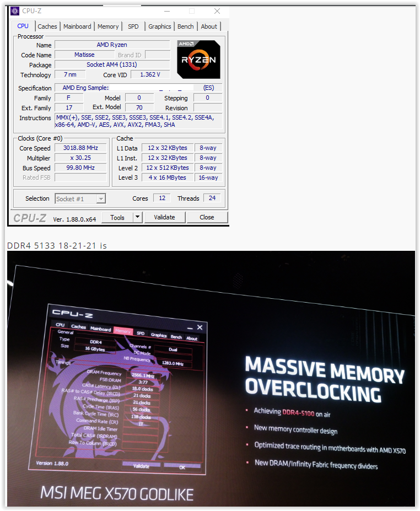Click the DDR4 5133 18-21-21 caption text
The width and height of the screenshot is (420, 511).
pos(57,245)
